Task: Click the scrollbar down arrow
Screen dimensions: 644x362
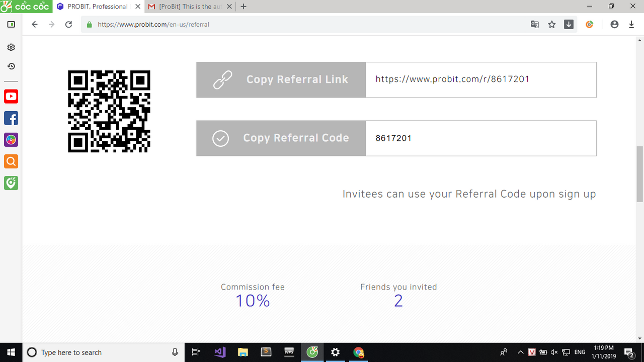Action: pyautogui.click(x=639, y=338)
